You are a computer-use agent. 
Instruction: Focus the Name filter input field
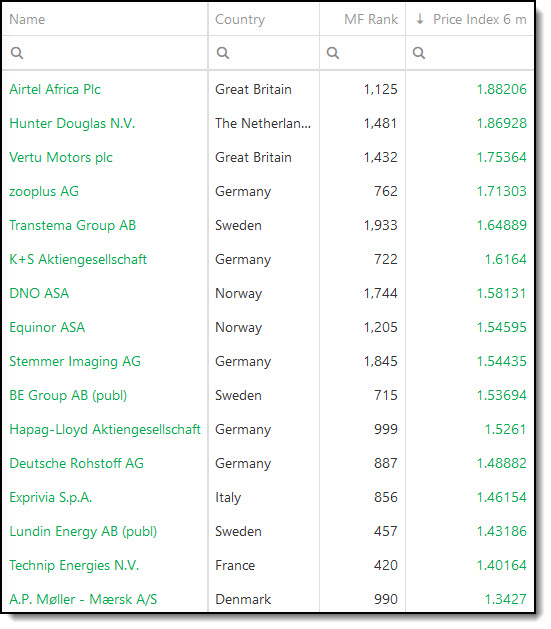pyautogui.click(x=105, y=53)
